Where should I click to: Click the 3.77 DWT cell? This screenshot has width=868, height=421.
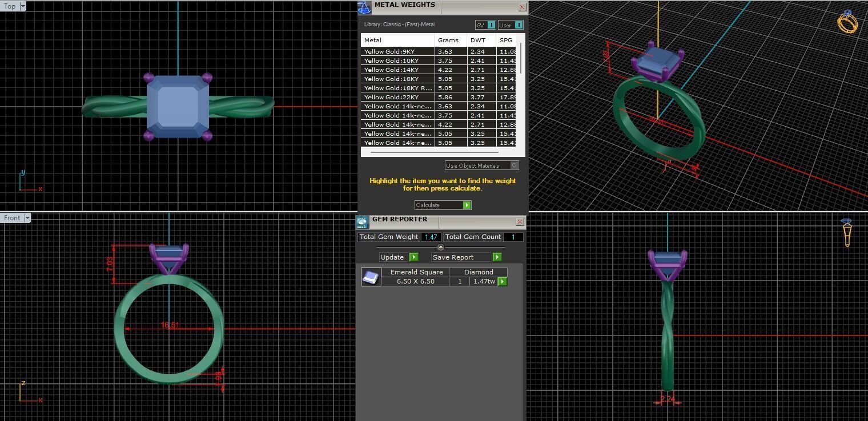pyautogui.click(x=481, y=97)
